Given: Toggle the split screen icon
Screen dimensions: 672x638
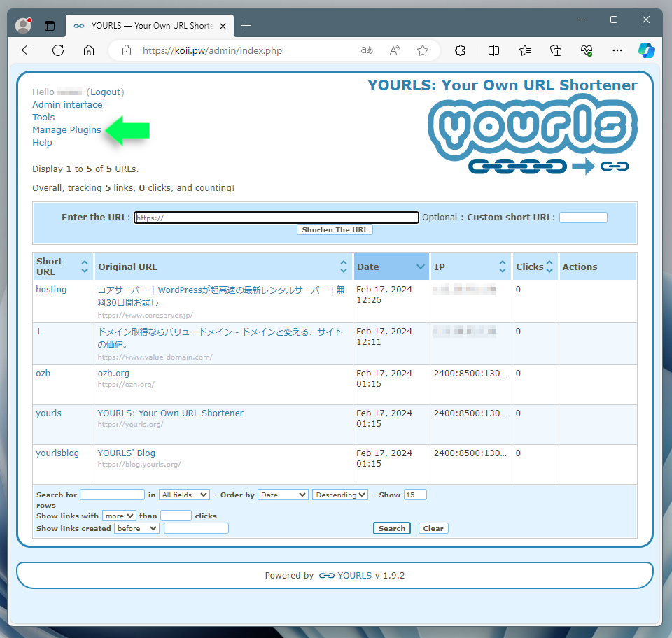Looking at the screenshot, I should click(x=493, y=50).
